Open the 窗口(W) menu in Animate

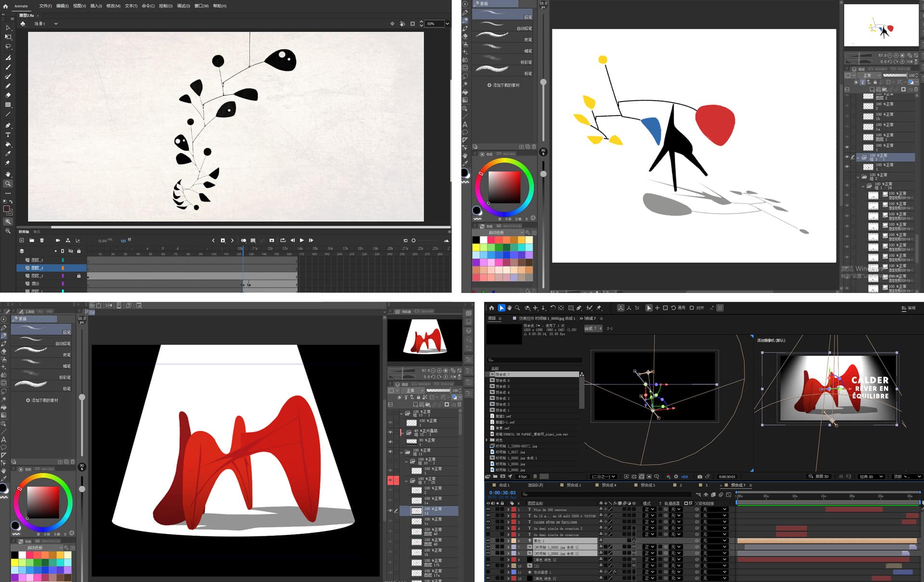[x=202, y=6]
